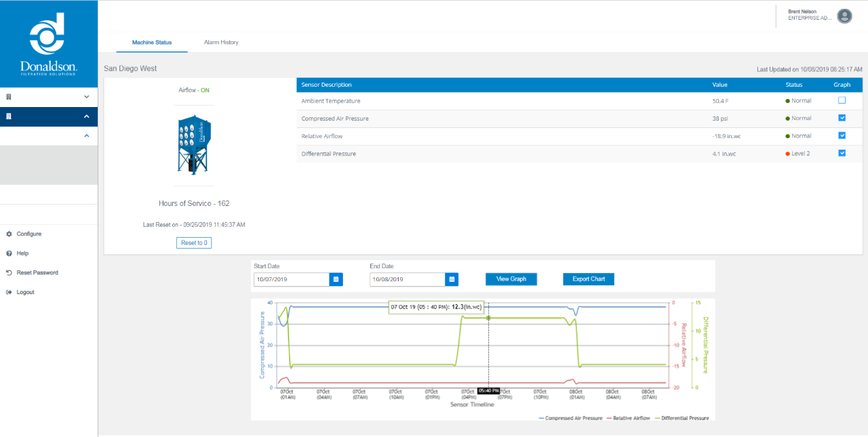Click the question mark Help icon

(x=9, y=253)
